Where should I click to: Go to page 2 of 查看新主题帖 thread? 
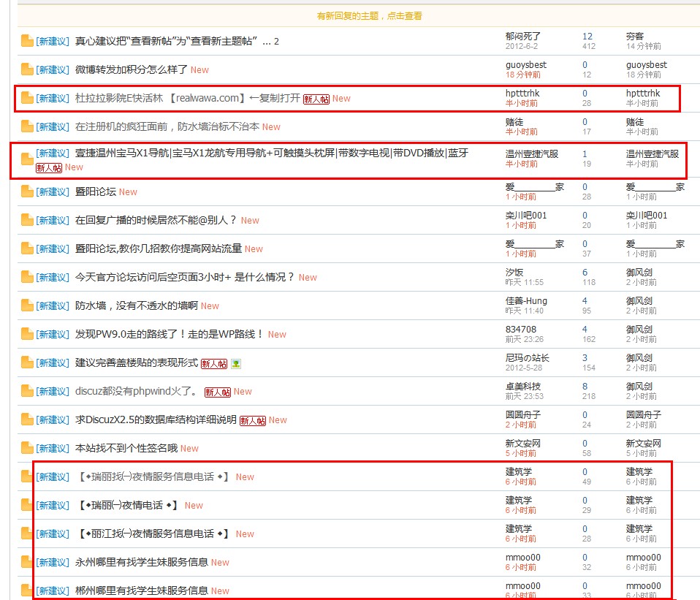276,42
